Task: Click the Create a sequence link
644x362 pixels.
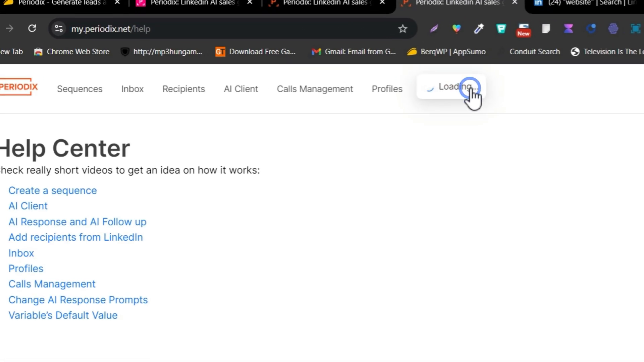Action: [x=53, y=190]
